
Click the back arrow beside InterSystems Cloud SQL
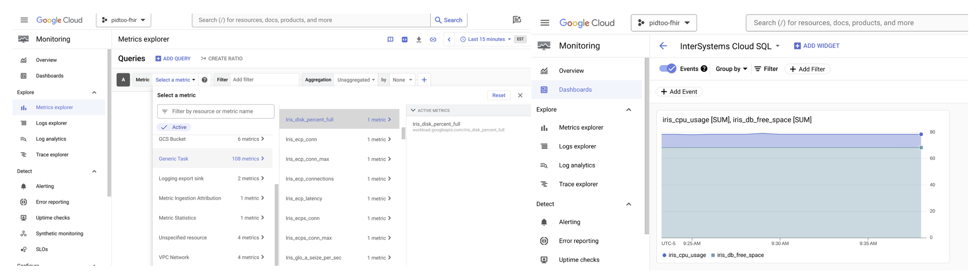(663, 46)
